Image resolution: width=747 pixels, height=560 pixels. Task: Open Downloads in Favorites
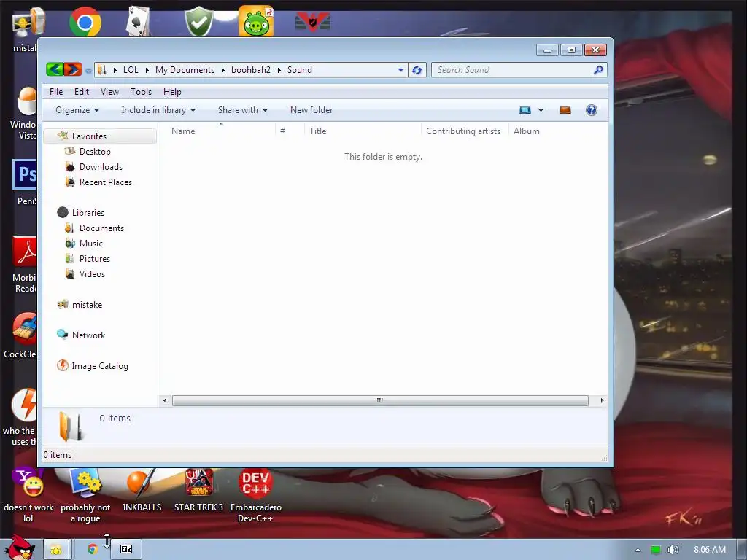101,167
